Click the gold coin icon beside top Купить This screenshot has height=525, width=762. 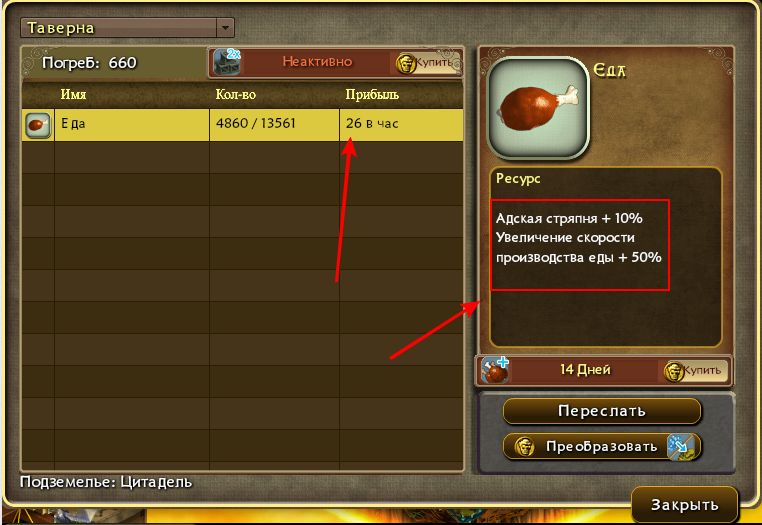pos(406,63)
